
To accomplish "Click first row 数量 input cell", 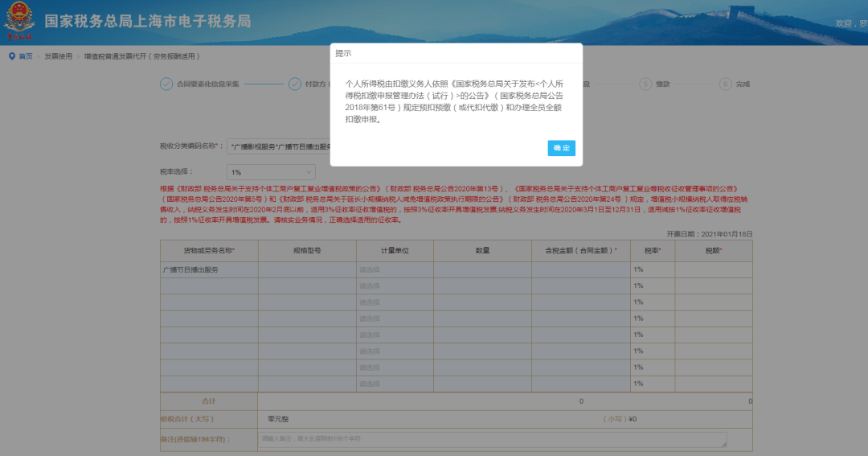I will [x=482, y=269].
